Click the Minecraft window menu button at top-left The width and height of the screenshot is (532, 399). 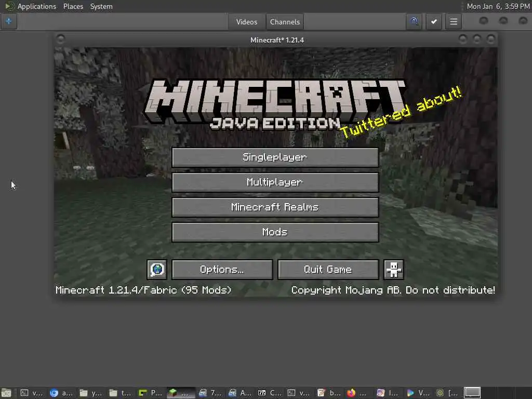(x=61, y=39)
